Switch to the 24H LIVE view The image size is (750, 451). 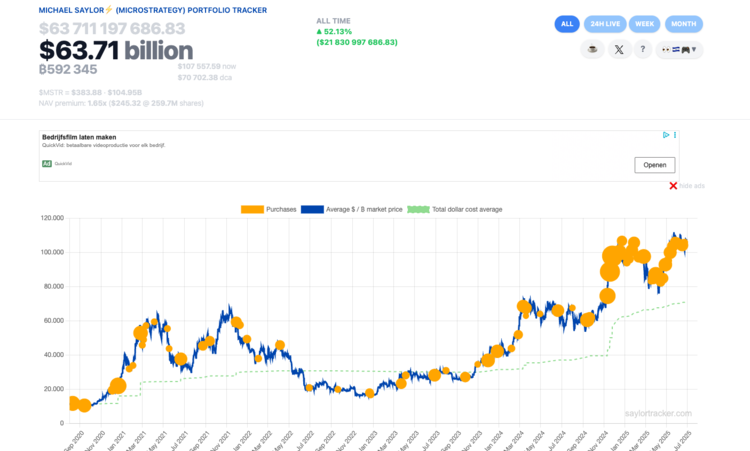[x=605, y=24]
